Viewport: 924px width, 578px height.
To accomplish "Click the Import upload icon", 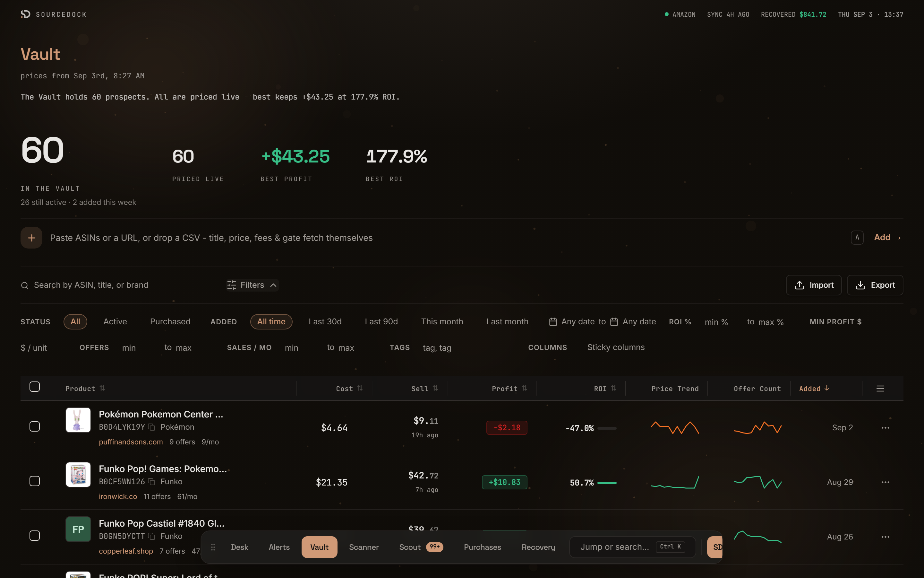I will (800, 285).
